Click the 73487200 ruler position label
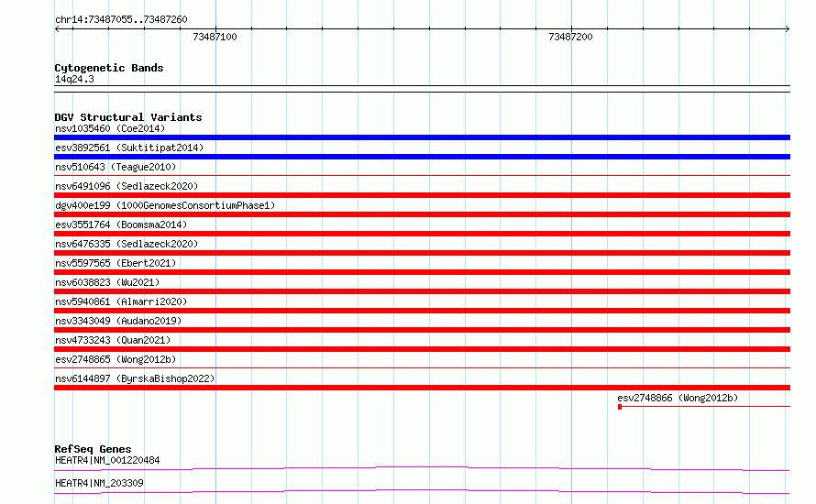This screenshot has width=816, height=504. (x=570, y=37)
